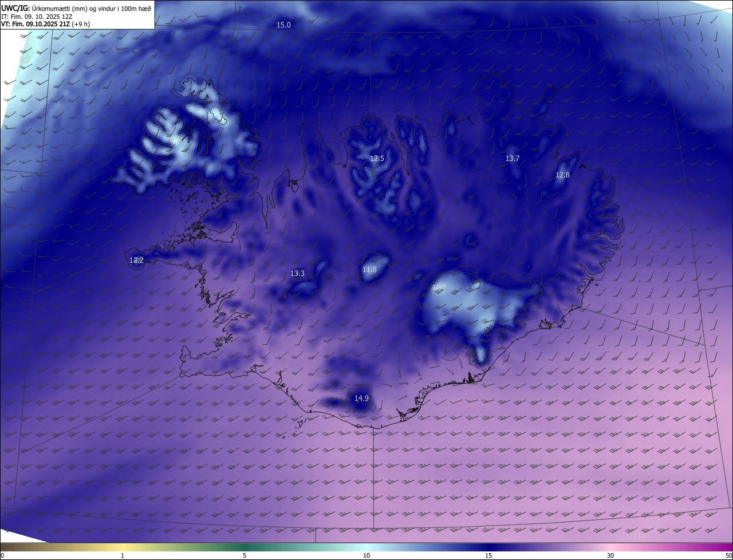Click the color scale bar above the 15 mark
733x560 pixels.
pyautogui.click(x=488, y=547)
